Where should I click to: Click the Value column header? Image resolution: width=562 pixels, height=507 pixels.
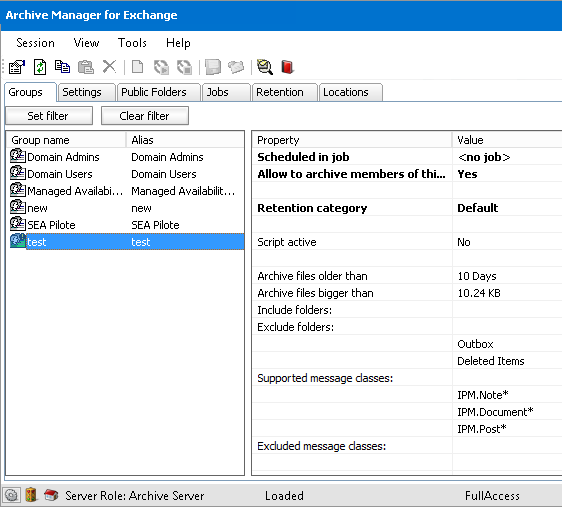pyautogui.click(x=507, y=140)
